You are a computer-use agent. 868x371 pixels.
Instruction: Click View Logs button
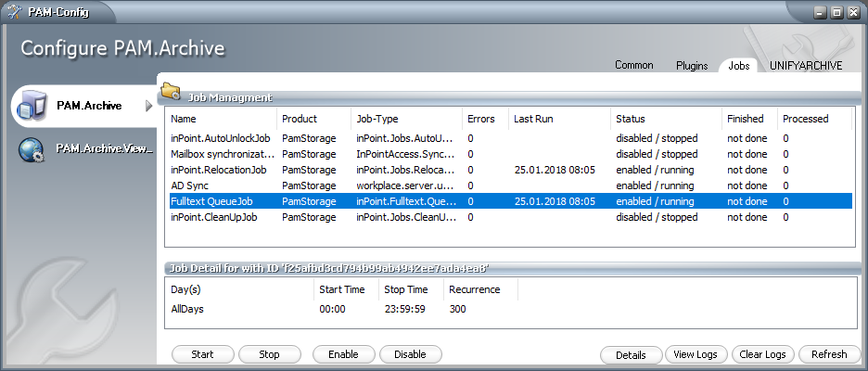[696, 354]
